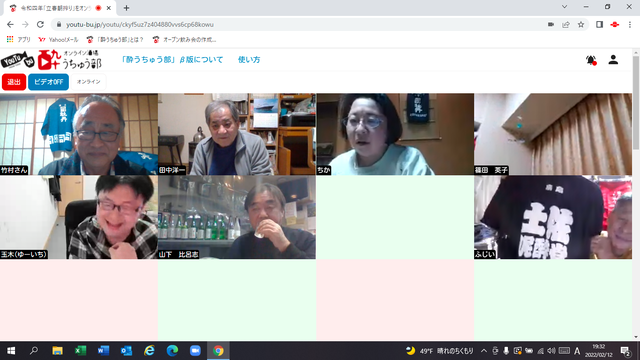This screenshot has width=640, height=360.
Task: Toggle the ビデオOFF button
Action: 48,82
